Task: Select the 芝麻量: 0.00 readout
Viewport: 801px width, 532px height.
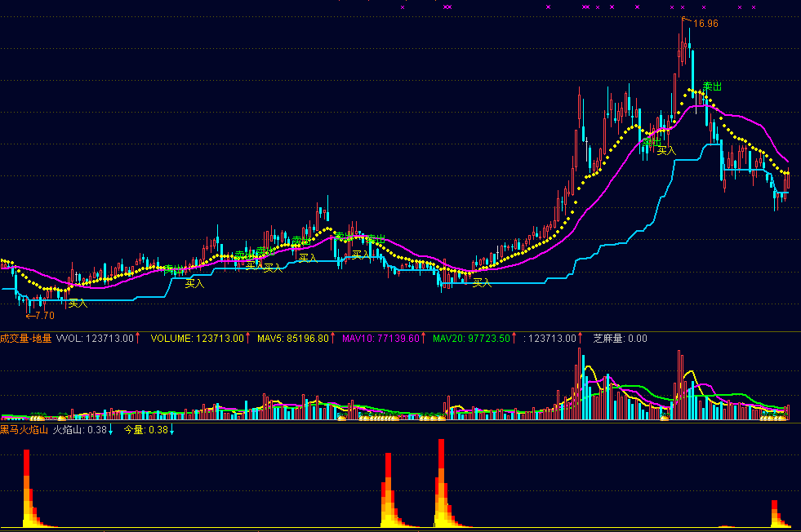Action: pyautogui.click(x=621, y=339)
